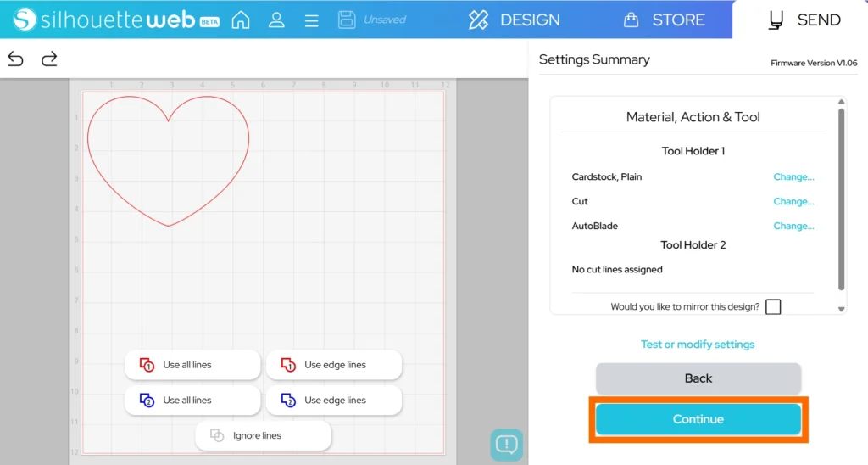Viewport: 868px width, 465px height.
Task: Select blue Use edge lines option
Action: [x=333, y=401]
